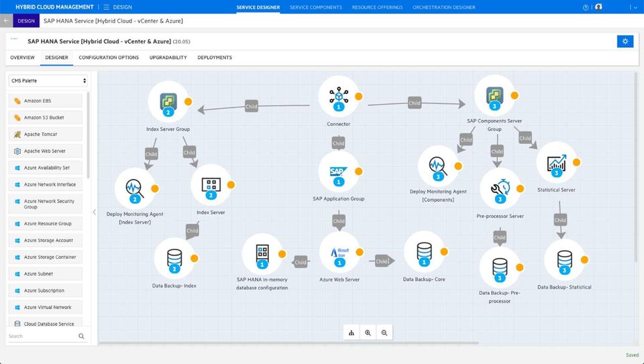Open the settings gear button
The height and width of the screenshot is (364, 644).
[x=625, y=42]
